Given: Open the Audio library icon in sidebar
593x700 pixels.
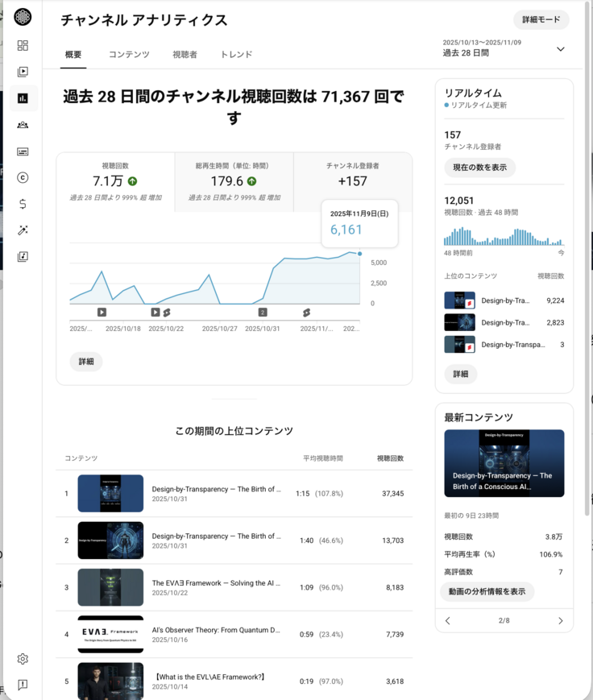Looking at the screenshot, I should click(x=23, y=257).
